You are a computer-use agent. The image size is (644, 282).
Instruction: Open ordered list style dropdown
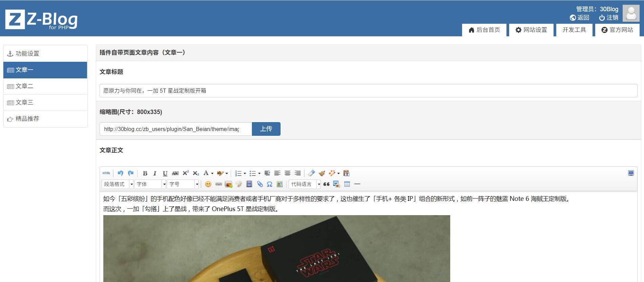point(245,173)
